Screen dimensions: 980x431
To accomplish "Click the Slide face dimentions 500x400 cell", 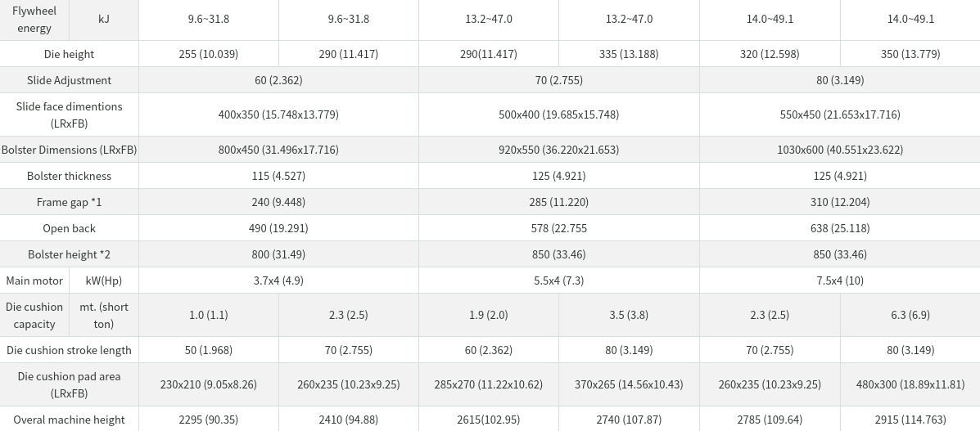I will [x=558, y=114].
